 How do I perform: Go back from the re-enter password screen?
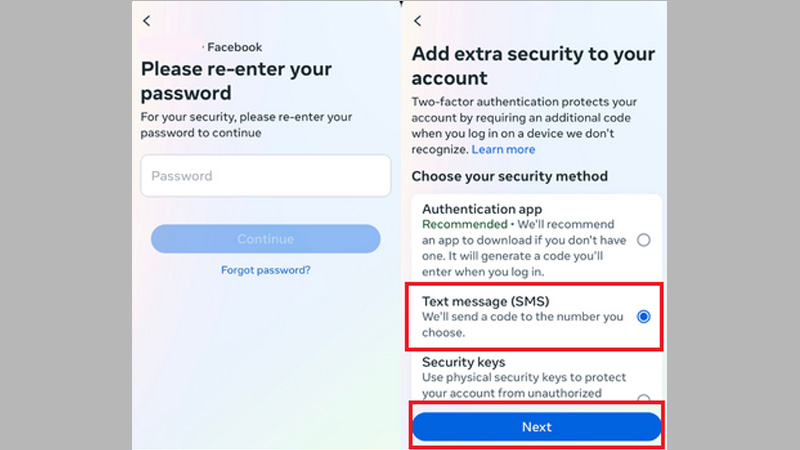(x=147, y=21)
